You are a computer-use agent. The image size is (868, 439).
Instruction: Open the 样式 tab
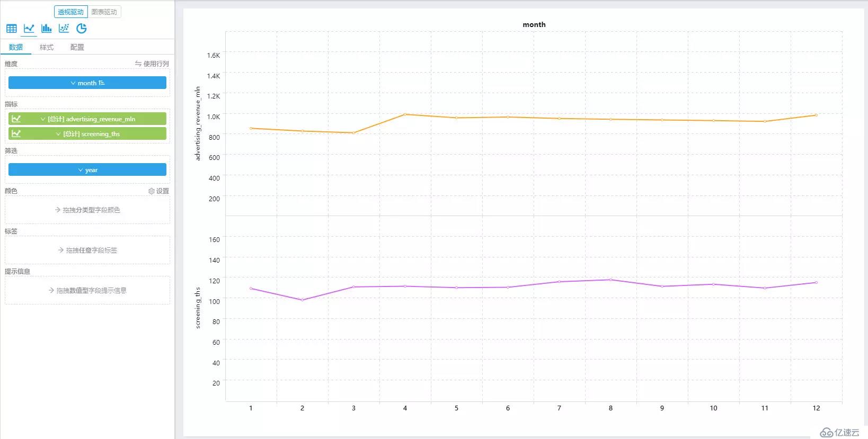47,47
